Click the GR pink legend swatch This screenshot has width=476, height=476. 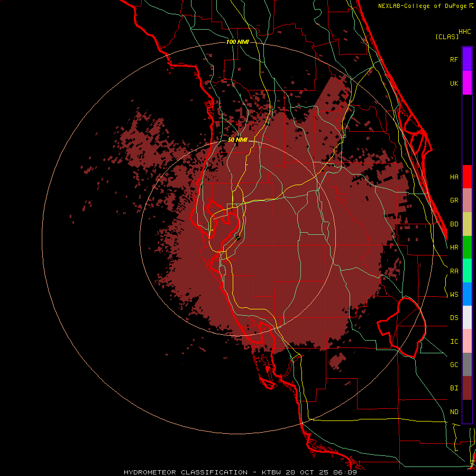(467, 200)
